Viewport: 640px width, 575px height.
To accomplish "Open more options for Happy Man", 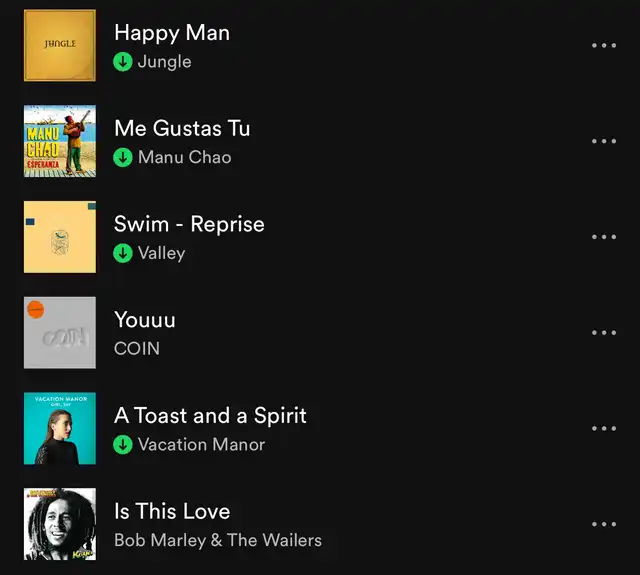I will [604, 45].
